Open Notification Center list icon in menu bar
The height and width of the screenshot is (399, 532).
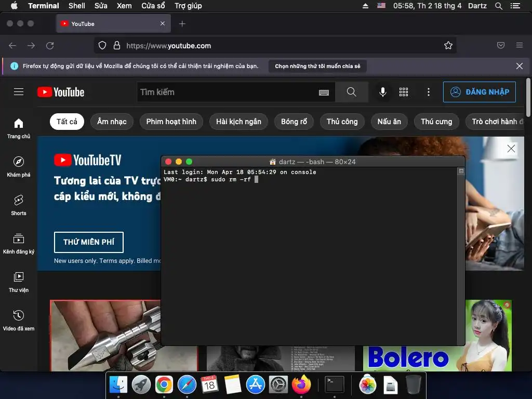tap(515, 6)
